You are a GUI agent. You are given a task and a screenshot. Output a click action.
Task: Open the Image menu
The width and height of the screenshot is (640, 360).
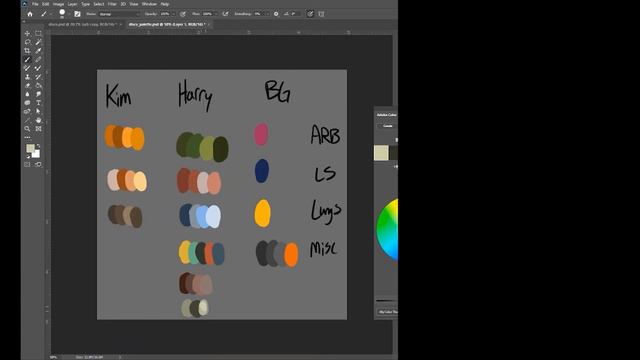click(x=58, y=4)
